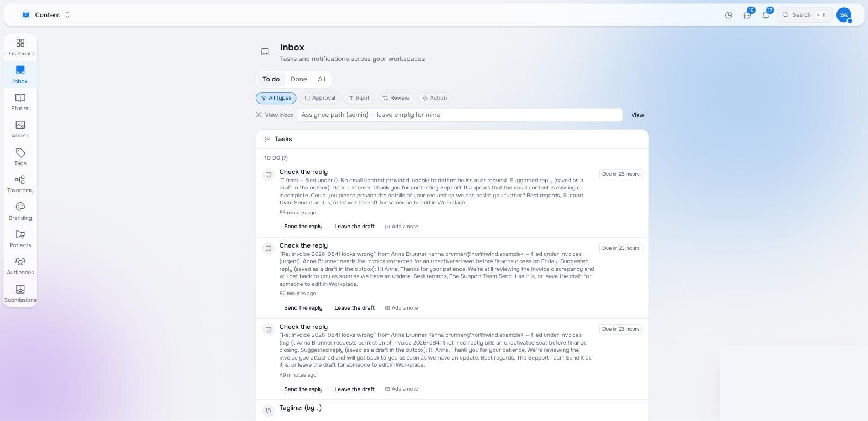Select the To do tab

point(271,79)
